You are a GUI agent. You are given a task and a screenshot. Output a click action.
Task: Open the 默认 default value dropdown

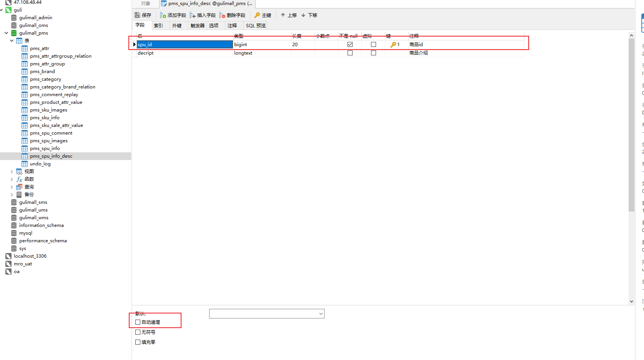(x=321, y=314)
